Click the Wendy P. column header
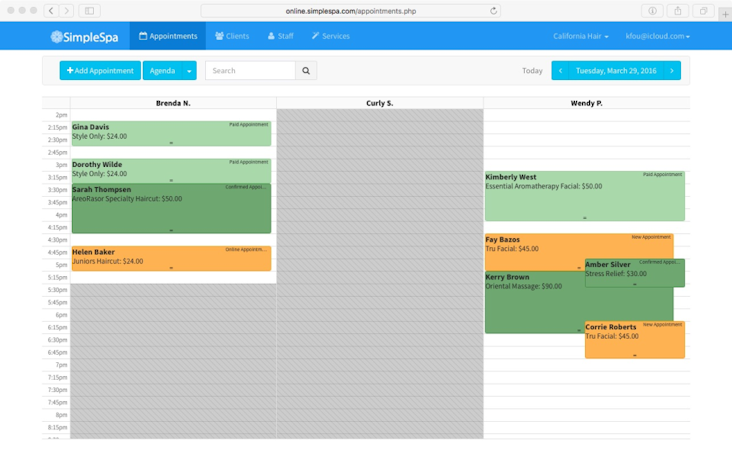 [x=586, y=103]
